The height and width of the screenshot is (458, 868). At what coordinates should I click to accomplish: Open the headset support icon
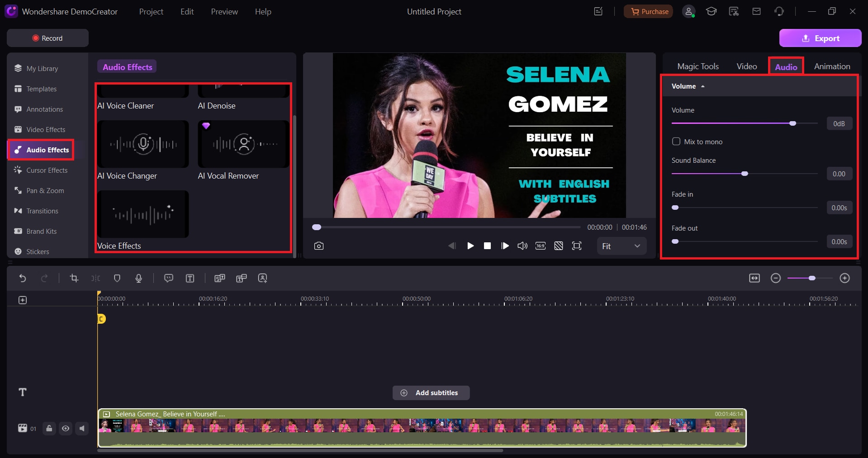[779, 11]
